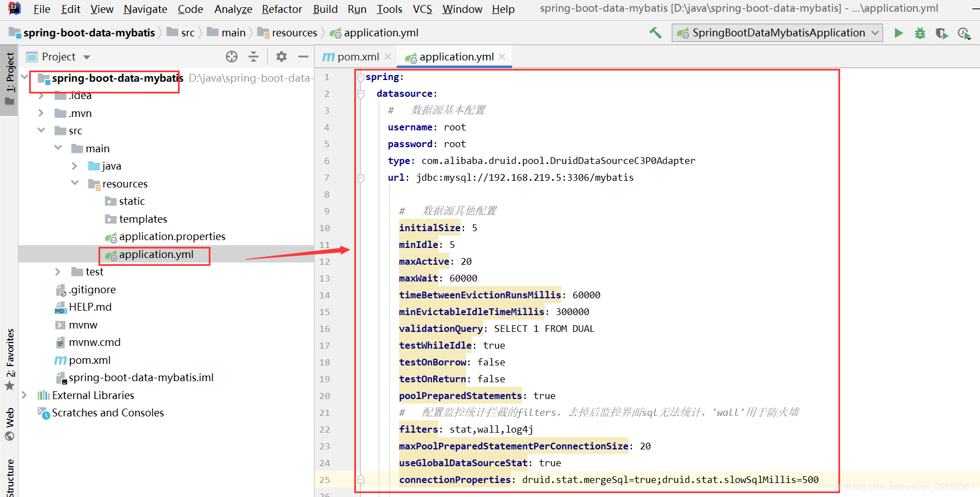This screenshot has height=497, width=980.
Task: Open the Help menu
Action: pos(503,9)
